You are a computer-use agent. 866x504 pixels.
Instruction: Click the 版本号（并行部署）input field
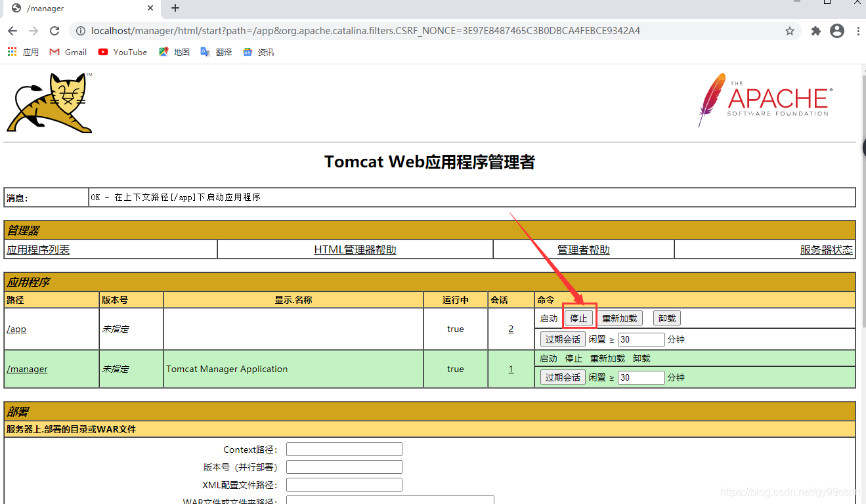(x=344, y=467)
